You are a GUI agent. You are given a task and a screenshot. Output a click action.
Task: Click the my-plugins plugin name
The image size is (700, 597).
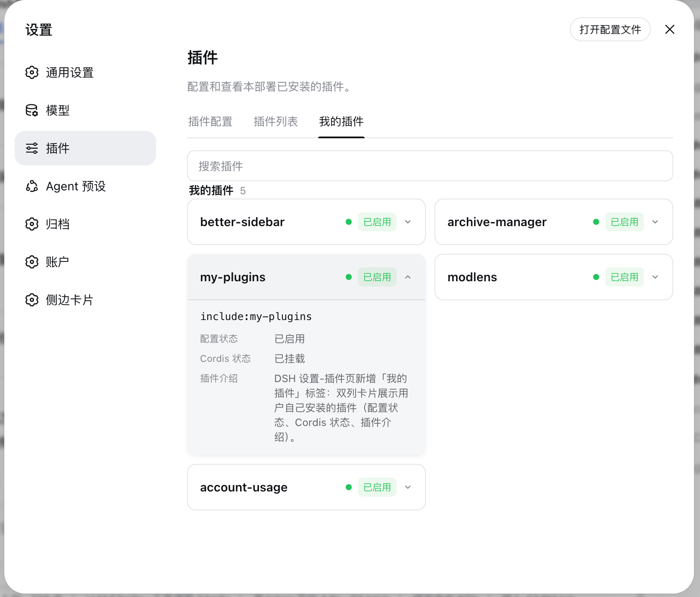pos(233,277)
